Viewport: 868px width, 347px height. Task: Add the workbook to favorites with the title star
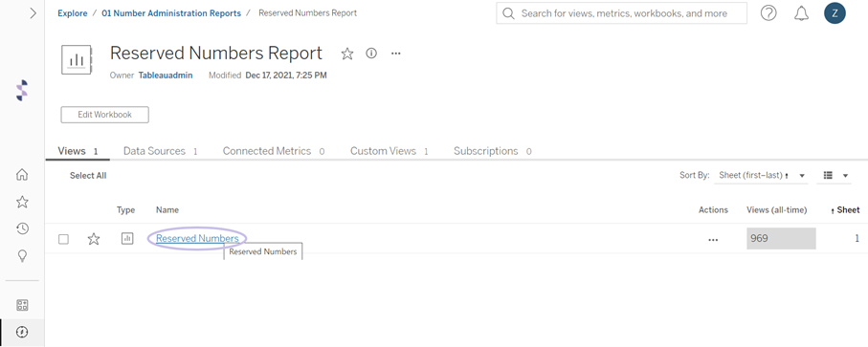[347, 54]
